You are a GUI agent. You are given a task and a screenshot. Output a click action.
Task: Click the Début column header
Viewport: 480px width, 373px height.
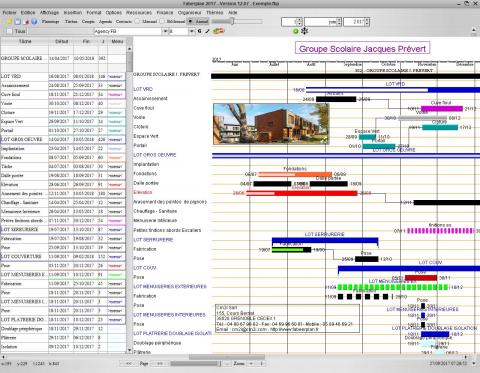pyautogui.click(x=61, y=41)
